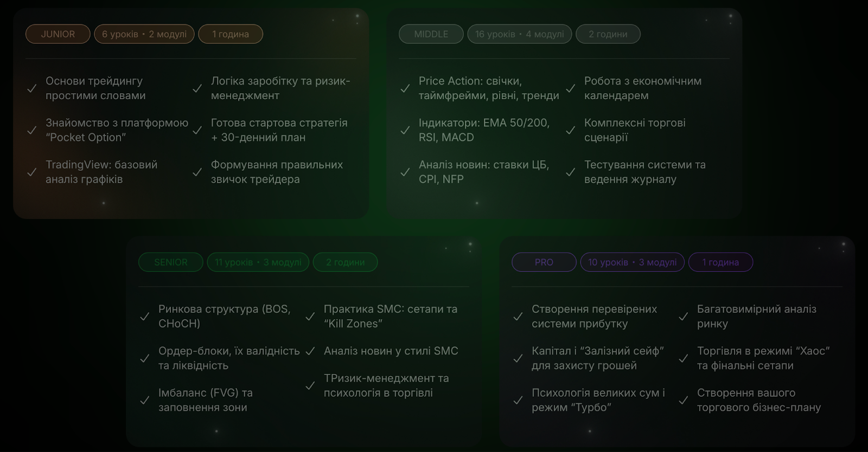This screenshot has width=868, height=452.
Task: Click checkmark beside "Створення перевірених системи прибутку"
Action: click(518, 317)
